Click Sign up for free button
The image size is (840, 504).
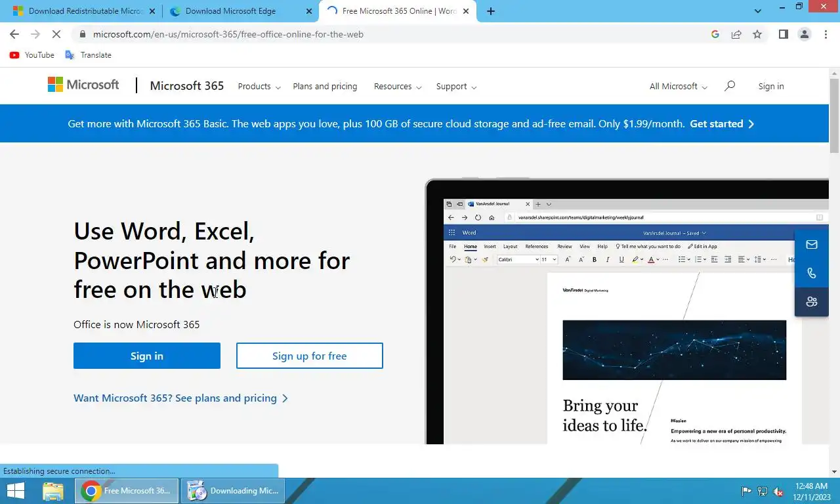pyautogui.click(x=310, y=356)
